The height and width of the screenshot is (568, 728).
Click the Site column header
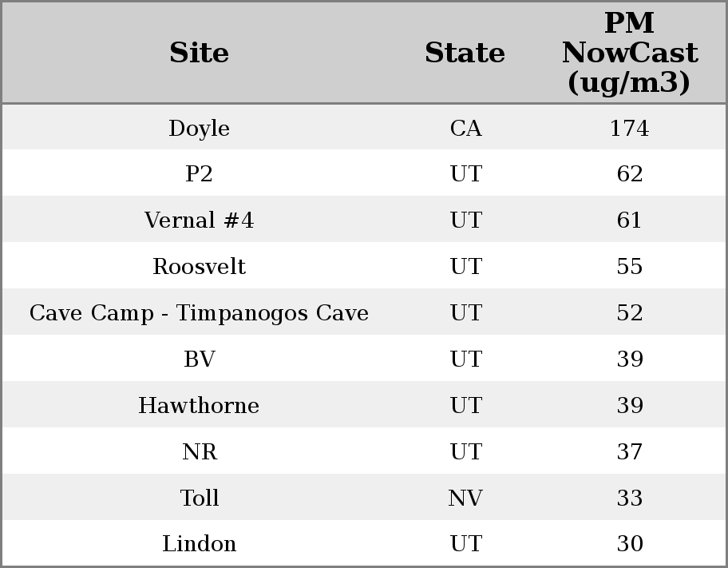click(200, 54)
